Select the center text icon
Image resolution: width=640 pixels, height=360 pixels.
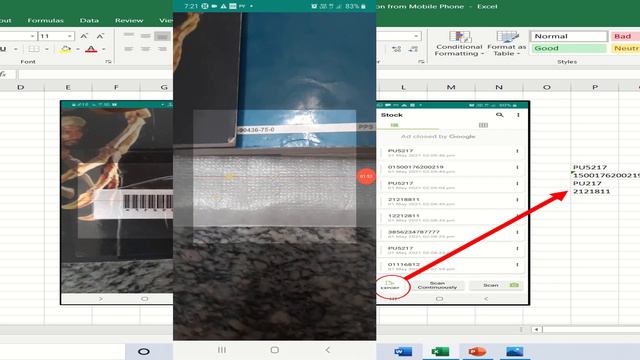(146, 49)
